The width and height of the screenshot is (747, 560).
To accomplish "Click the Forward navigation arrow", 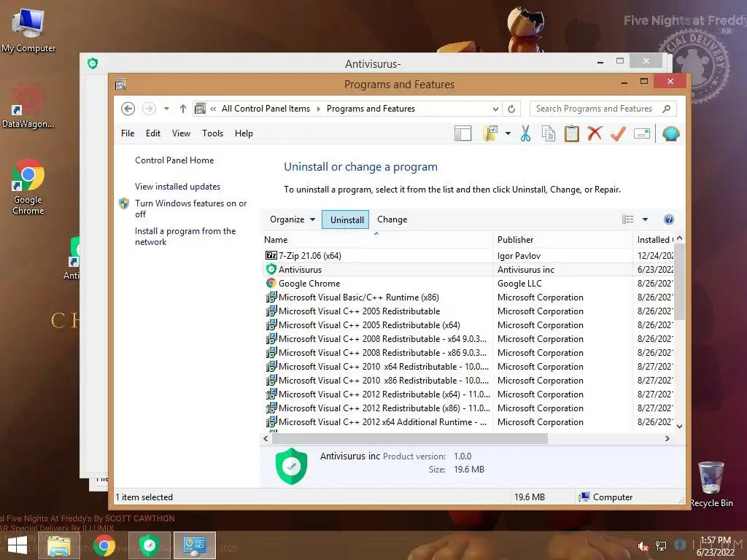I will point(149,109).
